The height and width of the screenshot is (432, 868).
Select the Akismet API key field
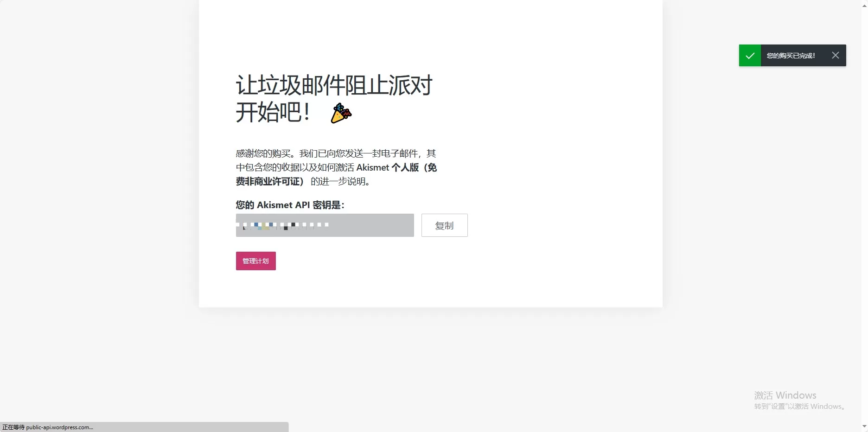click(x=325, y=225)
